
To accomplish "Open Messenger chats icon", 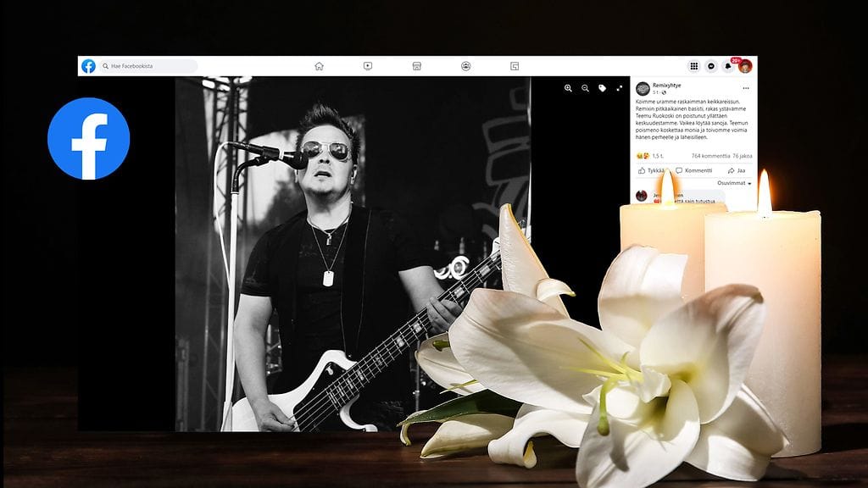I will coord(711,66).
